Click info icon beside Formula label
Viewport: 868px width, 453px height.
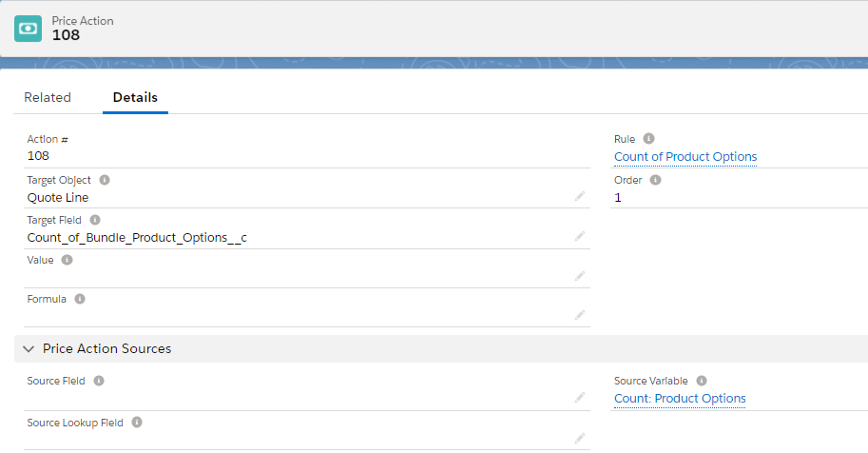point(80,299)
